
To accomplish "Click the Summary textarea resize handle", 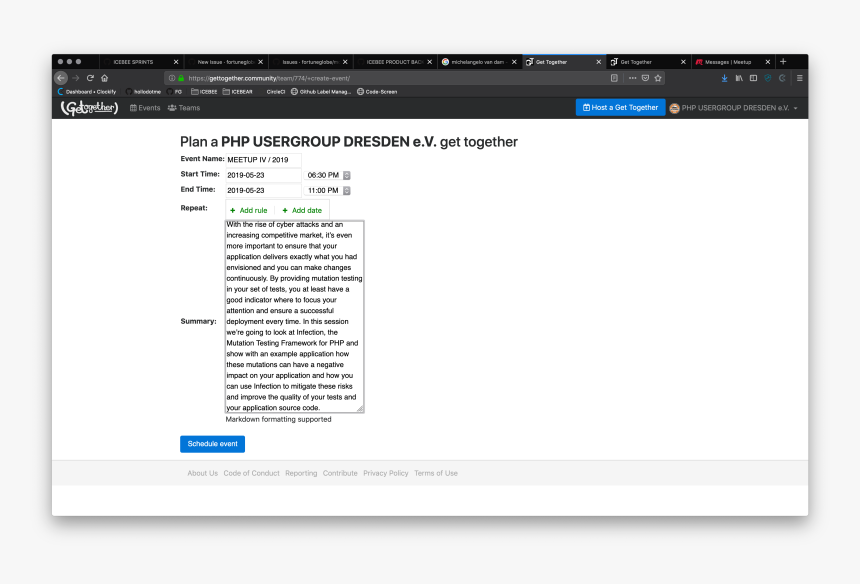I will (x=360, y=409).
